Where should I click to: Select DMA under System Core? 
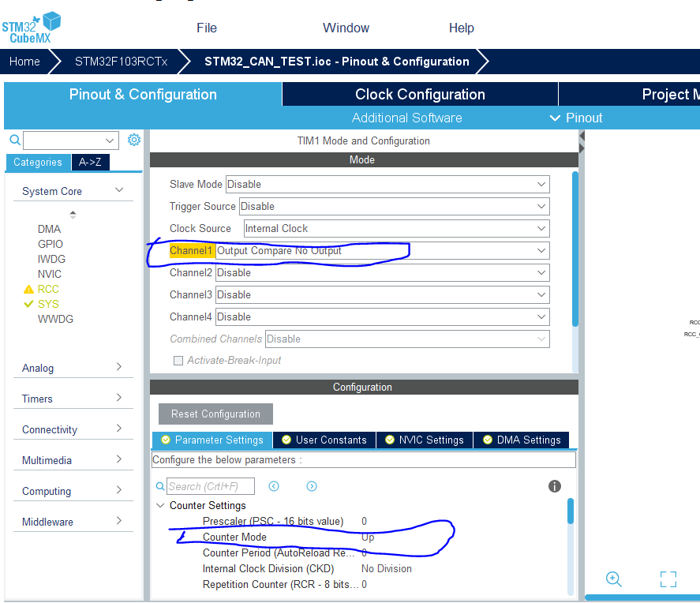tap(49, 229)
